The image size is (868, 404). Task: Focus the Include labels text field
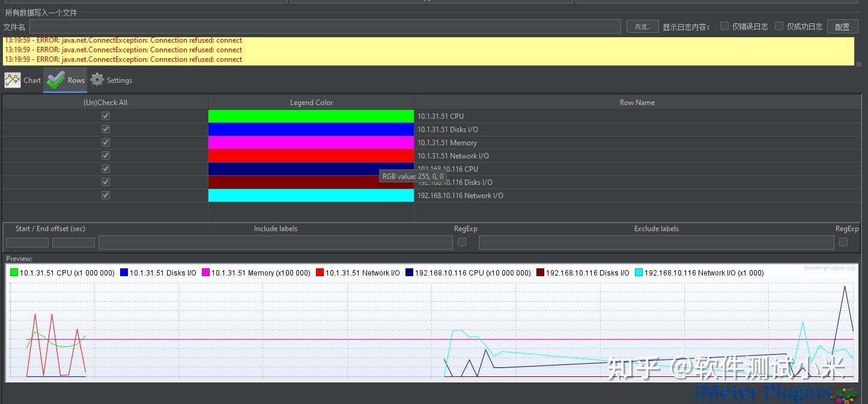click(276, 242)
